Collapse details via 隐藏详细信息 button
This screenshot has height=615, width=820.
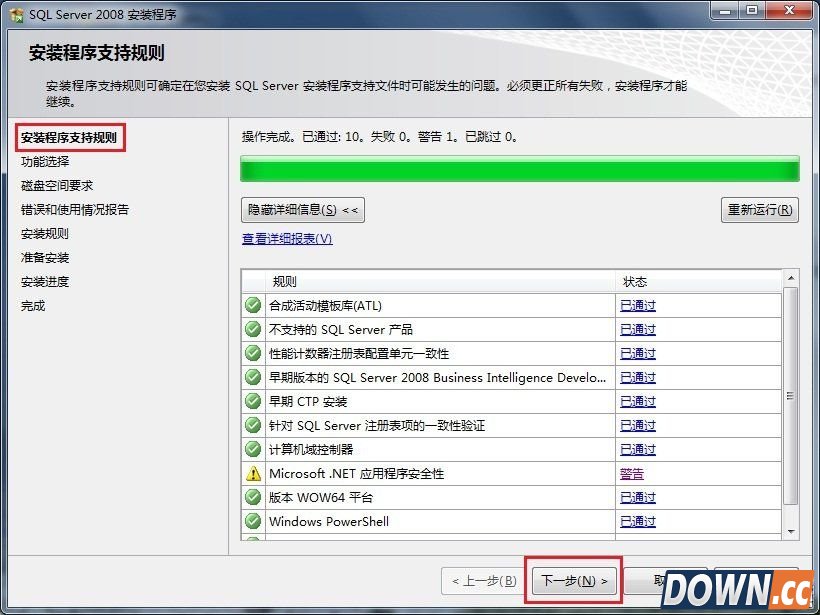pyautogui.click(x=301, y=210)
